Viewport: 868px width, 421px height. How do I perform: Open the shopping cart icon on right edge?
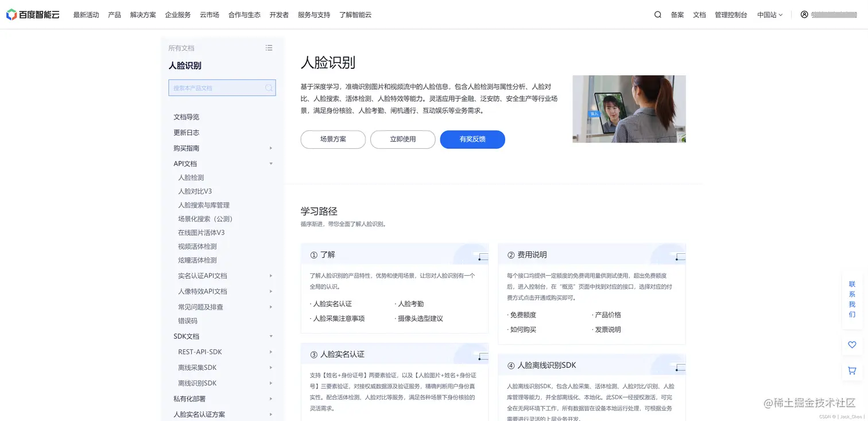coord(851,370)
